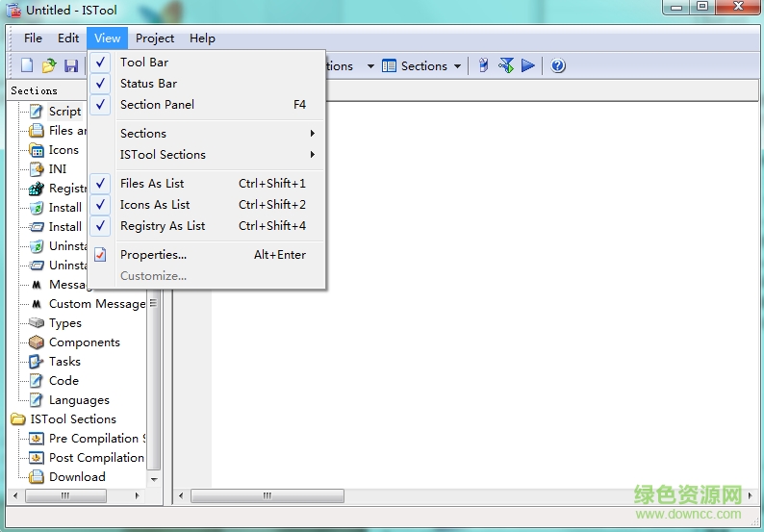Select the Languages tree item

pyautogui.click(x=79, y=400)
